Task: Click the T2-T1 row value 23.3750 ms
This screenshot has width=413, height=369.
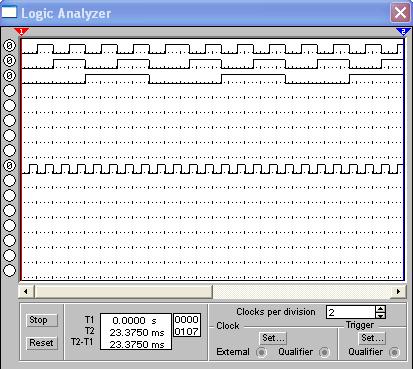Action: tap(137, 344)
